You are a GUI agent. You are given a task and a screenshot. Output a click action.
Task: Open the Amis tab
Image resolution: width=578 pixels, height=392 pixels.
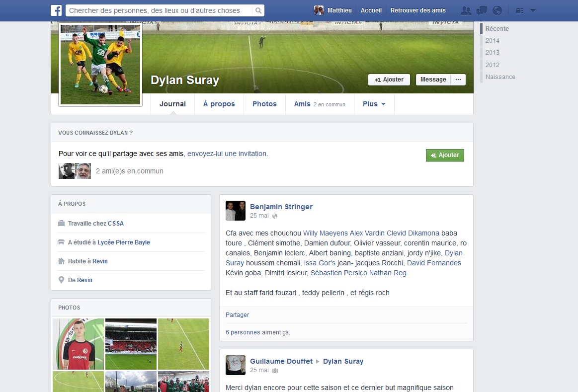pyautogui.click(x=320, y=104)
